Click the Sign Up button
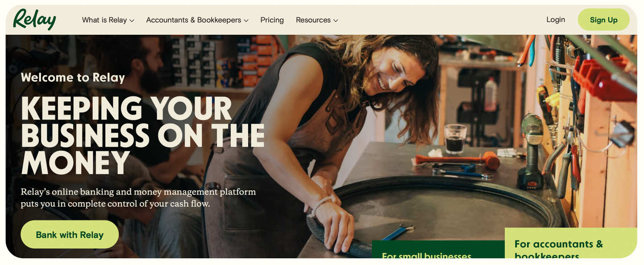This screenshot has width=644, height=265. click(x=603, y=20)
